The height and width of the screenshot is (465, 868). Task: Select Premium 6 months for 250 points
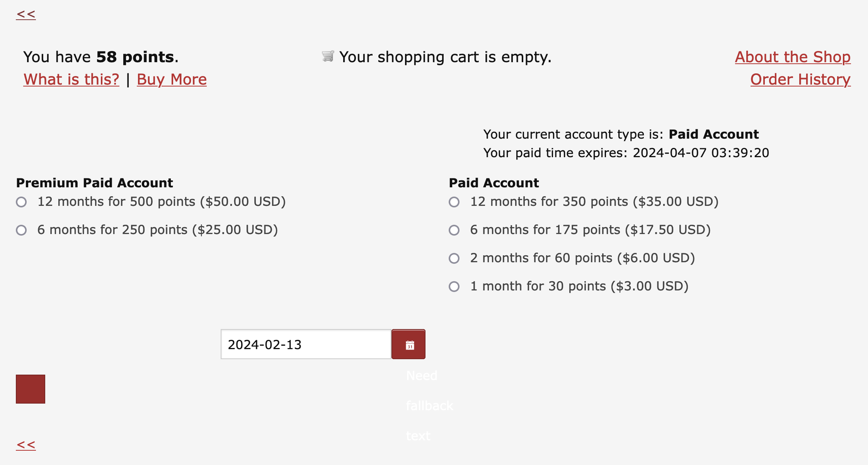pos(22,230)
